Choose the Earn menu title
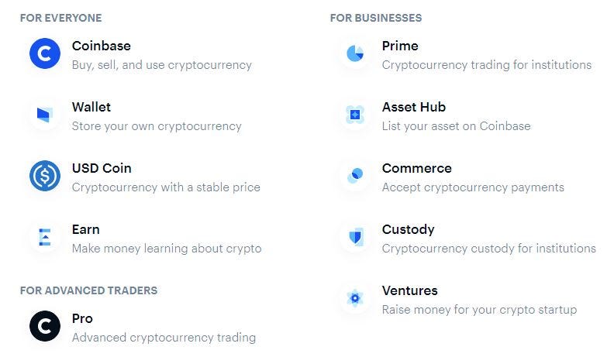 86,229
